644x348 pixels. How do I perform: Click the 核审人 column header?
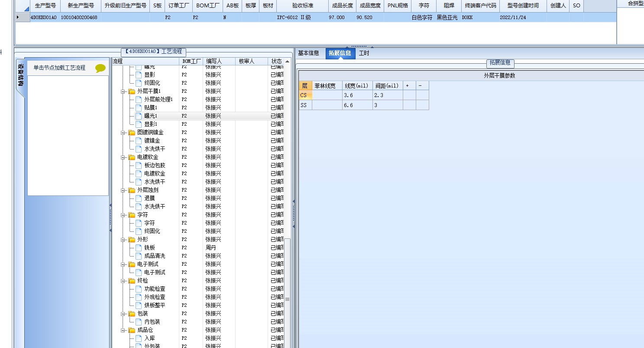tap(252, 62)
